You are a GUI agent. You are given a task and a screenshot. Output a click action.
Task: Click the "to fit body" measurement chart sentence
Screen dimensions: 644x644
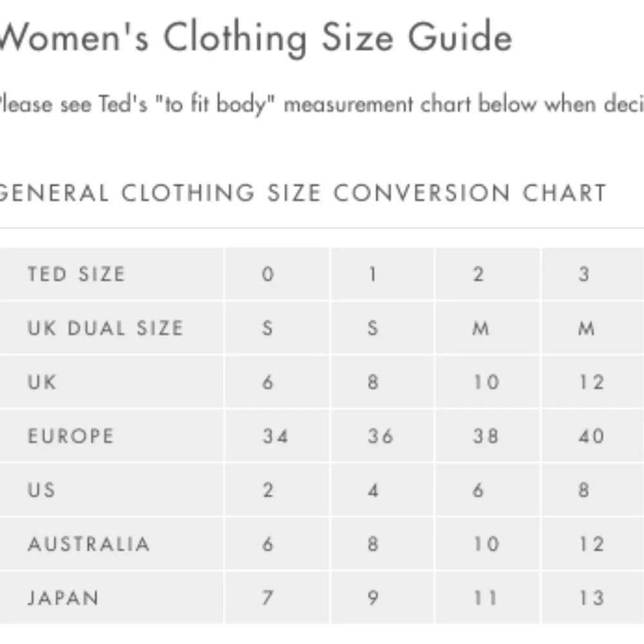point(322,104)
